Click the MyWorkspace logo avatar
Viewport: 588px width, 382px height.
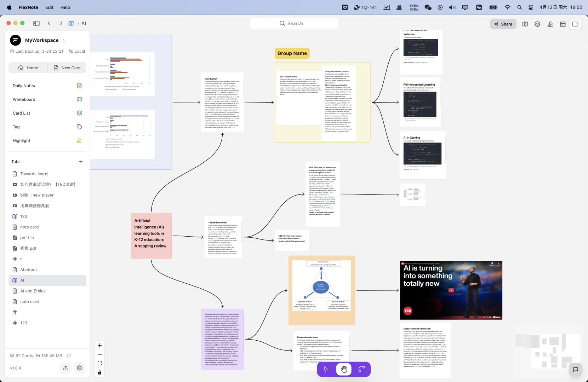16,40
